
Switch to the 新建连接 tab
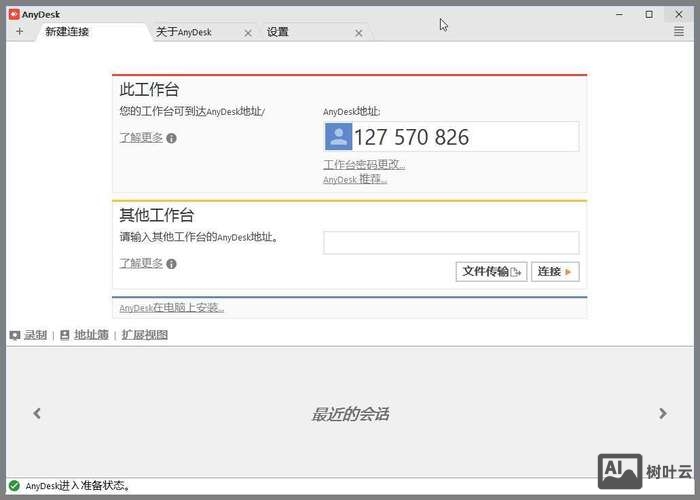92,32
